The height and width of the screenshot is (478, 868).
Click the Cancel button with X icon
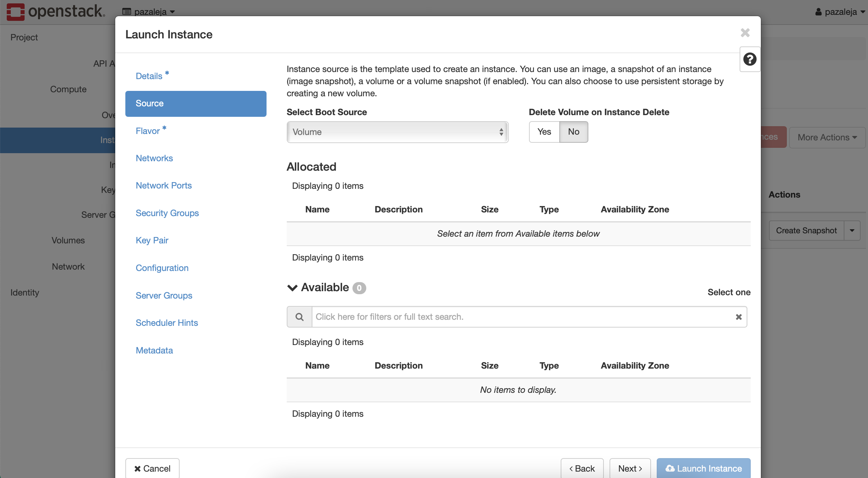pos(152,468)
